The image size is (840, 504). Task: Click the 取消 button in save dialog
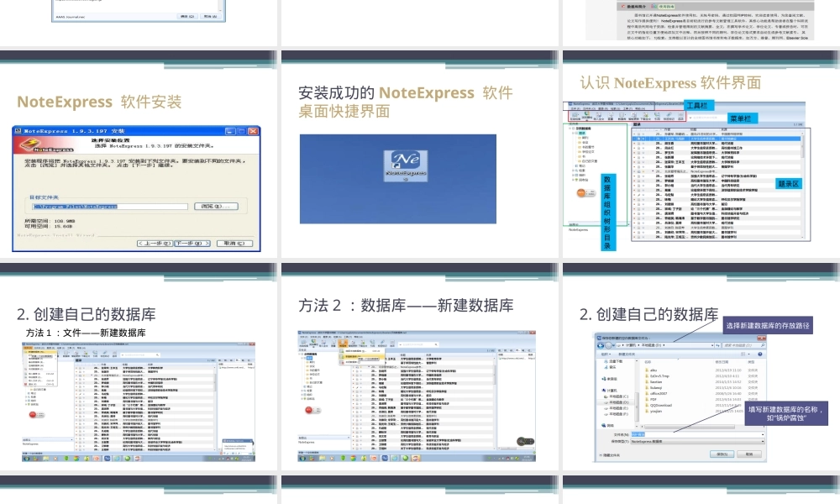pos(749,454)
